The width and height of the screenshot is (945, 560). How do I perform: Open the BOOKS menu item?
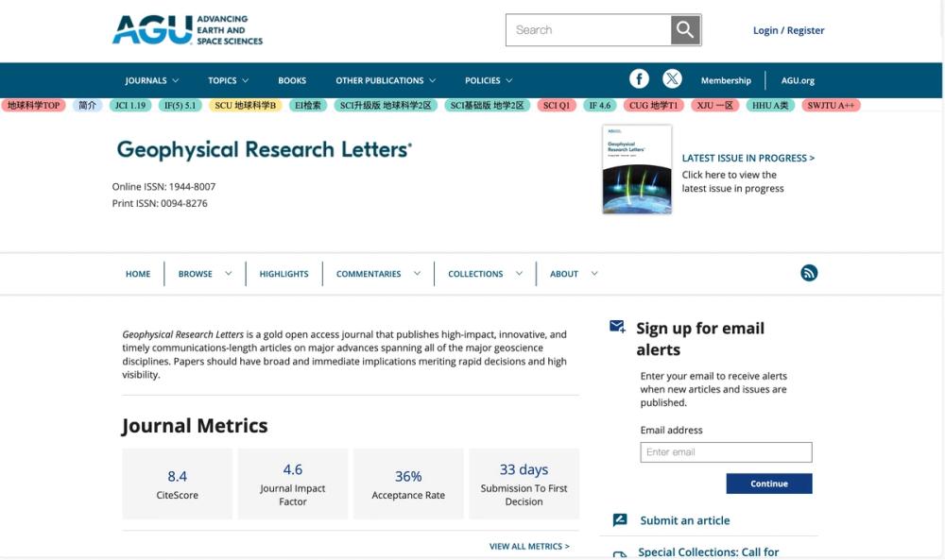click(292, 80)
